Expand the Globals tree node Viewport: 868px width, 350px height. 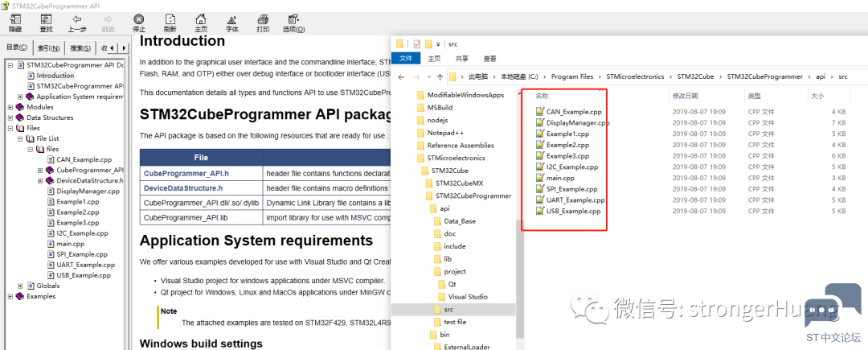pos(20,286)
